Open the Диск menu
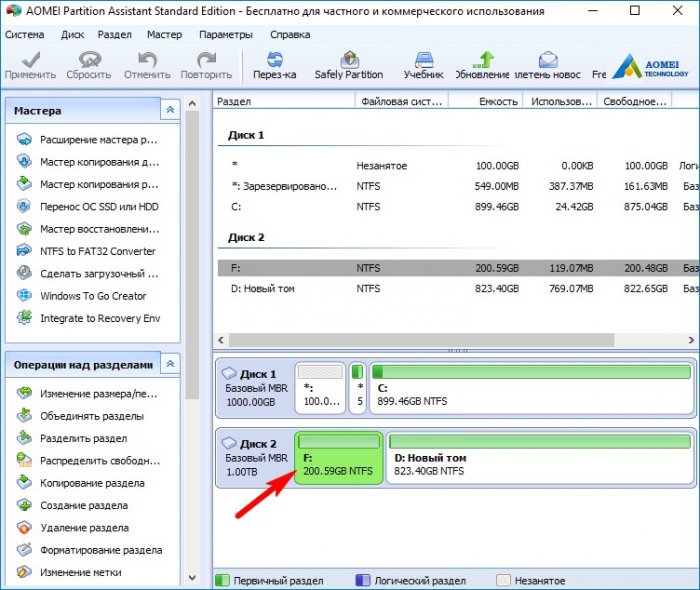This screenshot has width=700, height=590. [73, 35]
